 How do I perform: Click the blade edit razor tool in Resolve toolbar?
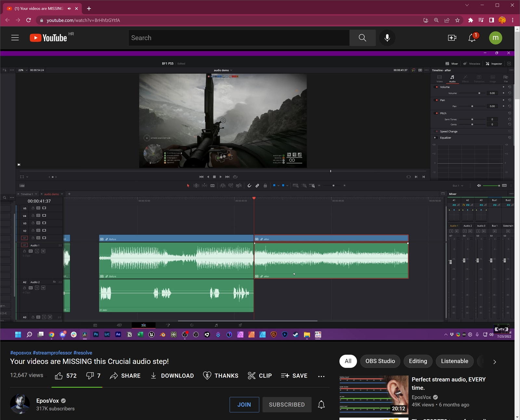coord(213,185)
